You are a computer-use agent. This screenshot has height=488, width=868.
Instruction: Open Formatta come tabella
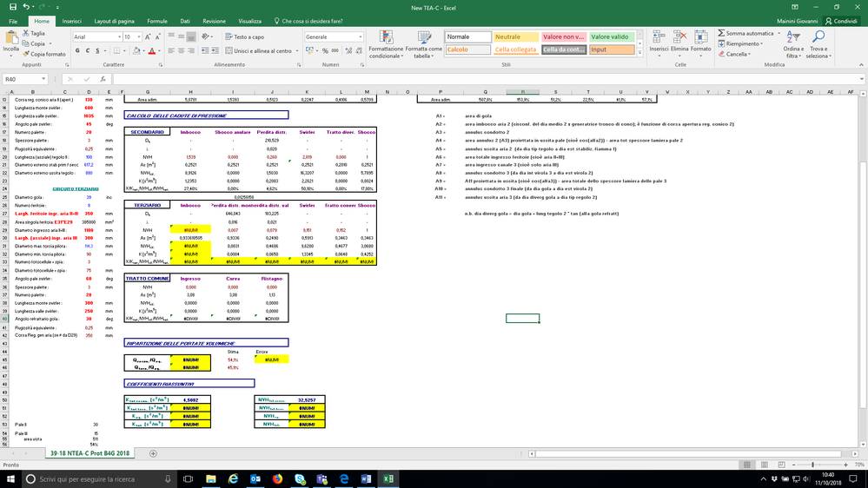click(x=423, y=44)
